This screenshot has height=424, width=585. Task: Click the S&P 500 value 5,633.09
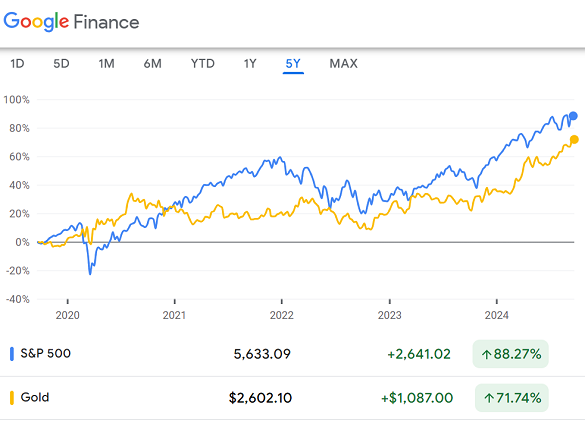[262, 354]
